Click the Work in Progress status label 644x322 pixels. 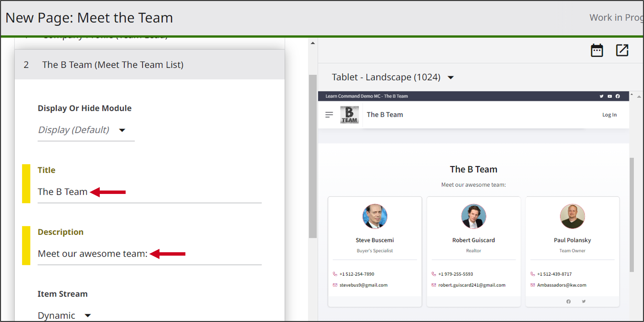[x=616, y=18]
